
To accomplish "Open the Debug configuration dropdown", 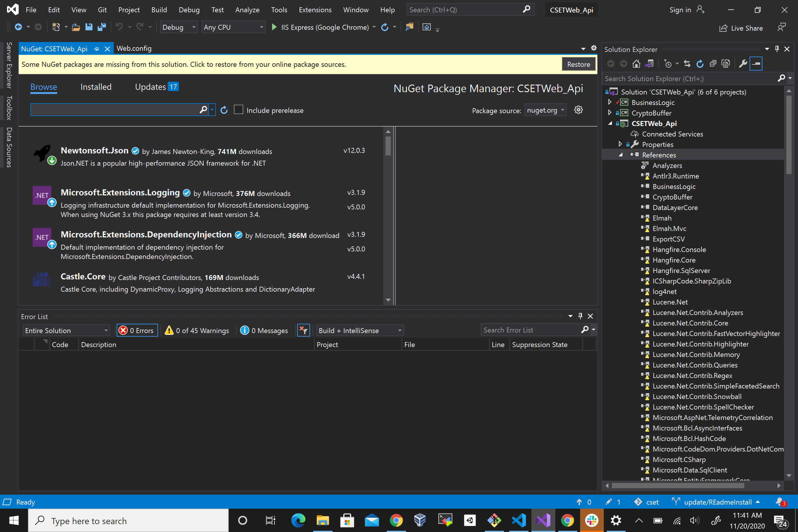I will pos(179,27).
